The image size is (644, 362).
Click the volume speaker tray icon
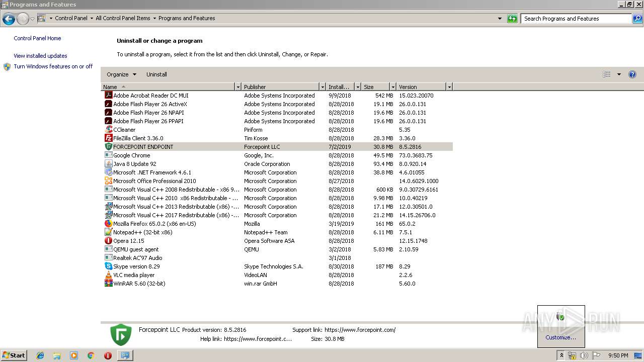tap(584, 355)
